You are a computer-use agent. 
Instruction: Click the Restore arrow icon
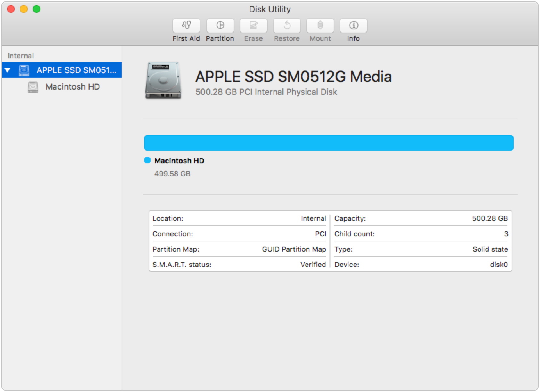click(287, 25)
